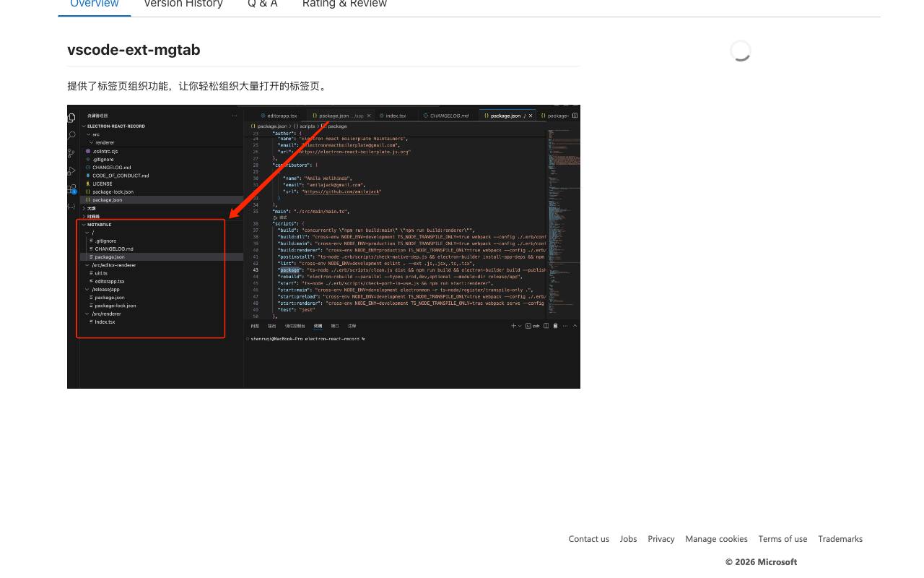Screen dimensions: 924x578
Task: Open the Terms of use link
Action: pos(783,539)
